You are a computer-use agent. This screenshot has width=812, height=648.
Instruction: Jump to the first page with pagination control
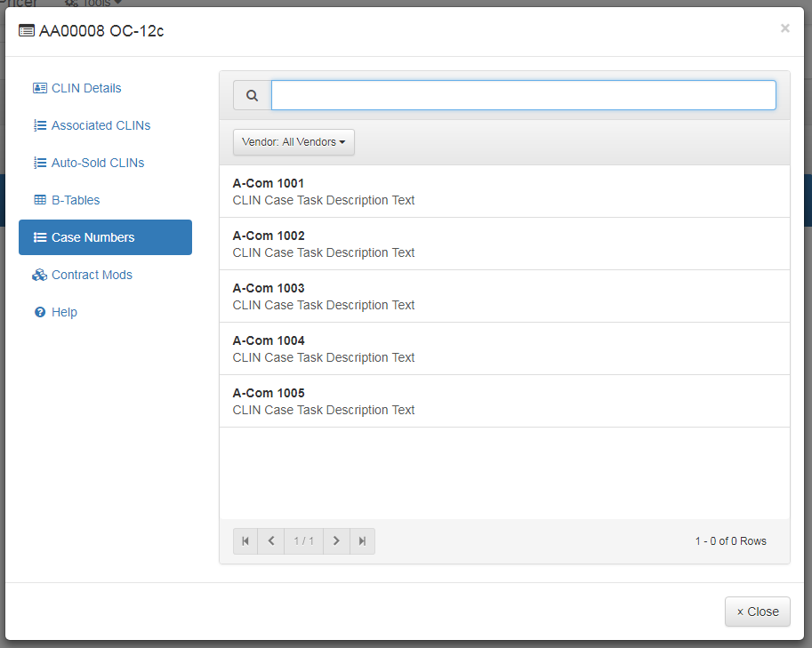coord(245,540)
